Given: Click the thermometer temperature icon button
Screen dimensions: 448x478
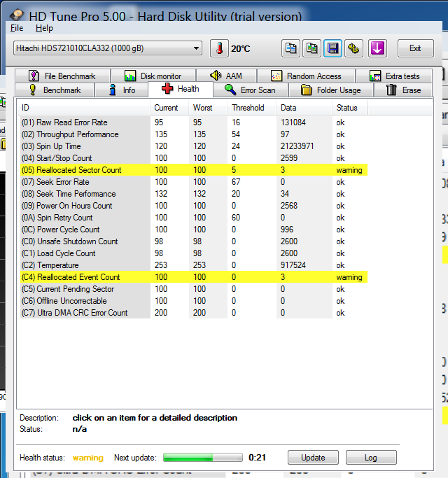Looking at the screenshot, I should pyautogui.click(x=219, y=48).
